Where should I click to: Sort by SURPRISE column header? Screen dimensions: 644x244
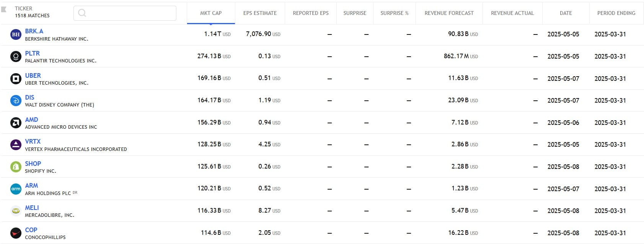coord(355,13)
